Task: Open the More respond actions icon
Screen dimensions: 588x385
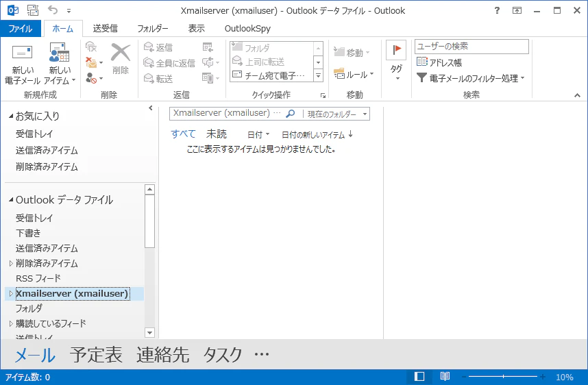Action: point(210,78)
